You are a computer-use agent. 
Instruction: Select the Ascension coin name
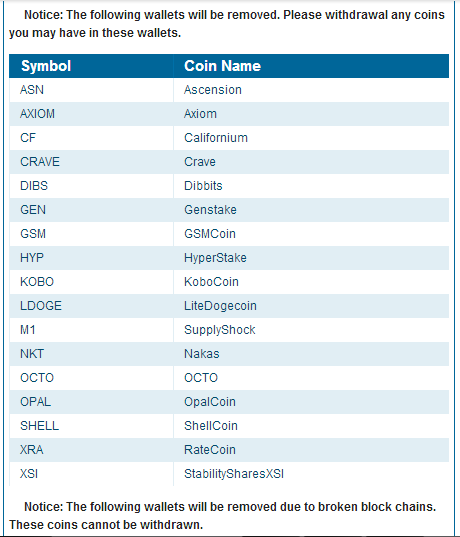[x=213, y=90]
